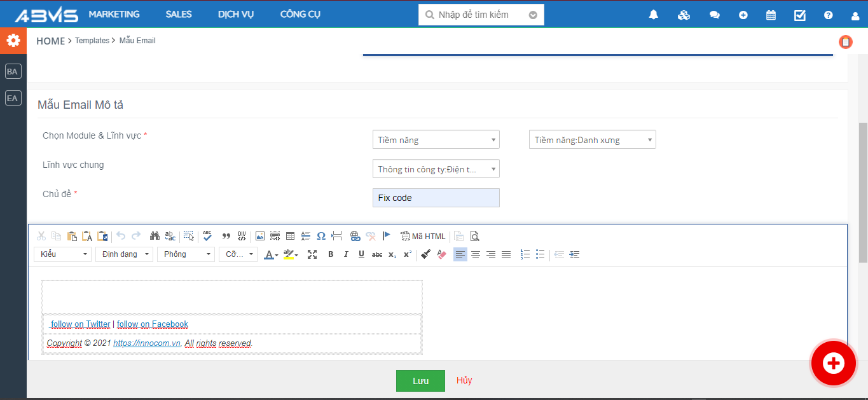Open the calendar icon in header
Screen dimensions: 868x400
pyautogui.click(x=771, y=15)
